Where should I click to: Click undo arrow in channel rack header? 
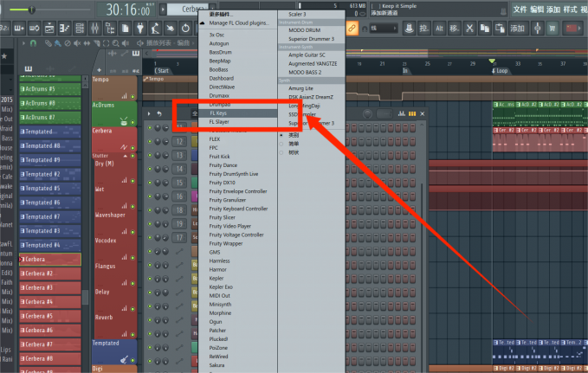click(159, 113)
